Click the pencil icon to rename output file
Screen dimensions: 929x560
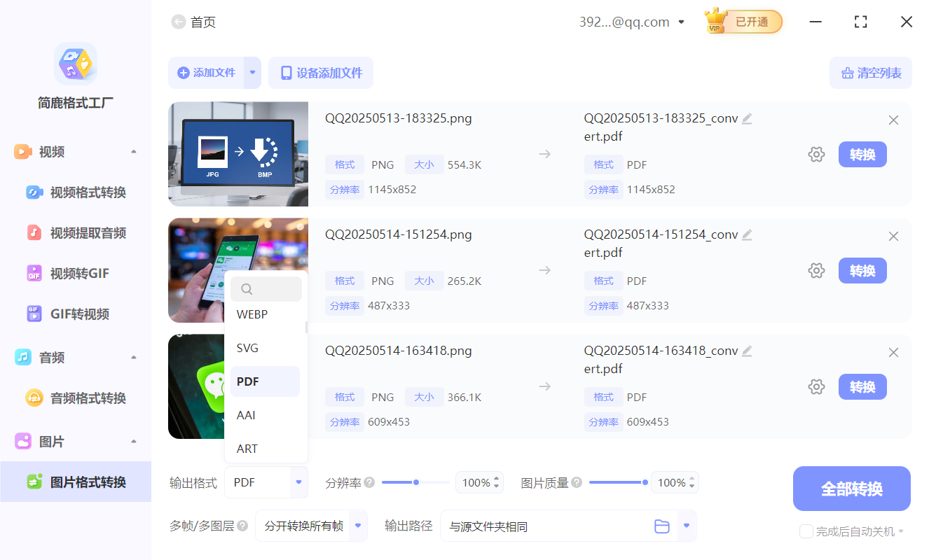747,118
